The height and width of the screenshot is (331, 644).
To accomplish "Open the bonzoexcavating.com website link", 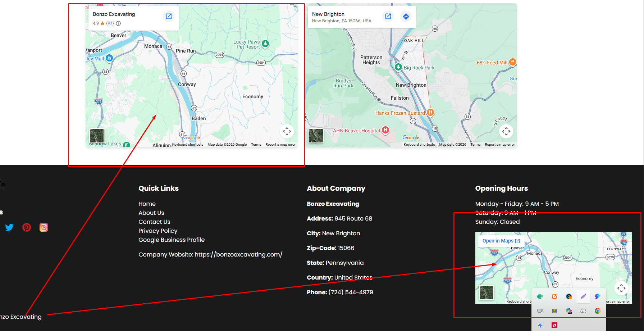I will point(238,254).
